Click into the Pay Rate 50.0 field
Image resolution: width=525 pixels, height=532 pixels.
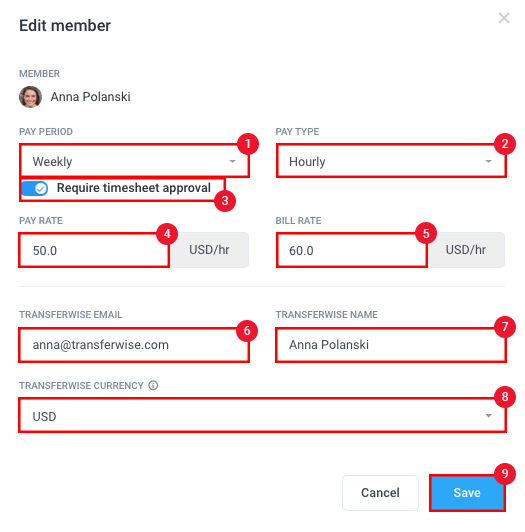[94, 250]
